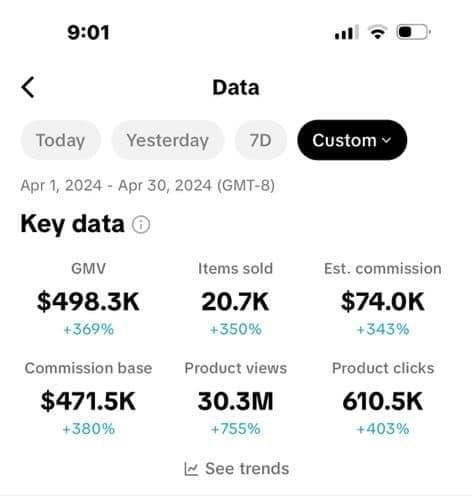Expand the Custom date range dropdown
The width and height of the screenshot is (472, 496).
pos(352,140)
